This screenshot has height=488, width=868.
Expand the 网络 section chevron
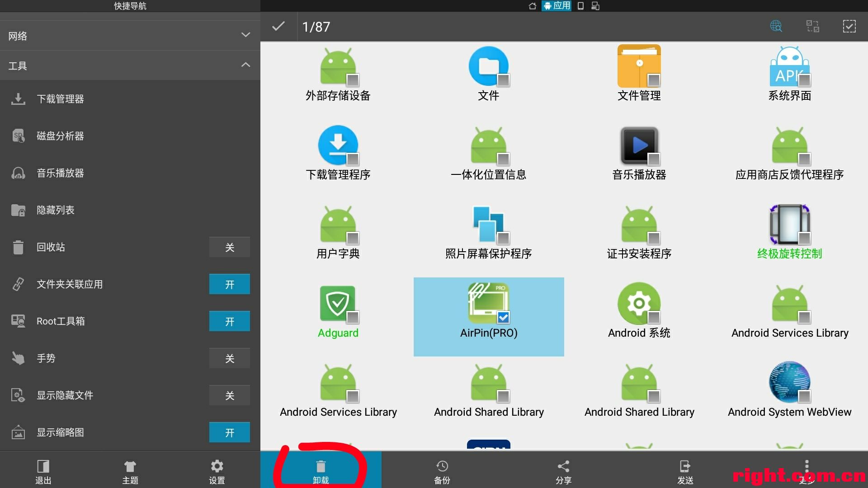[245, 35]
